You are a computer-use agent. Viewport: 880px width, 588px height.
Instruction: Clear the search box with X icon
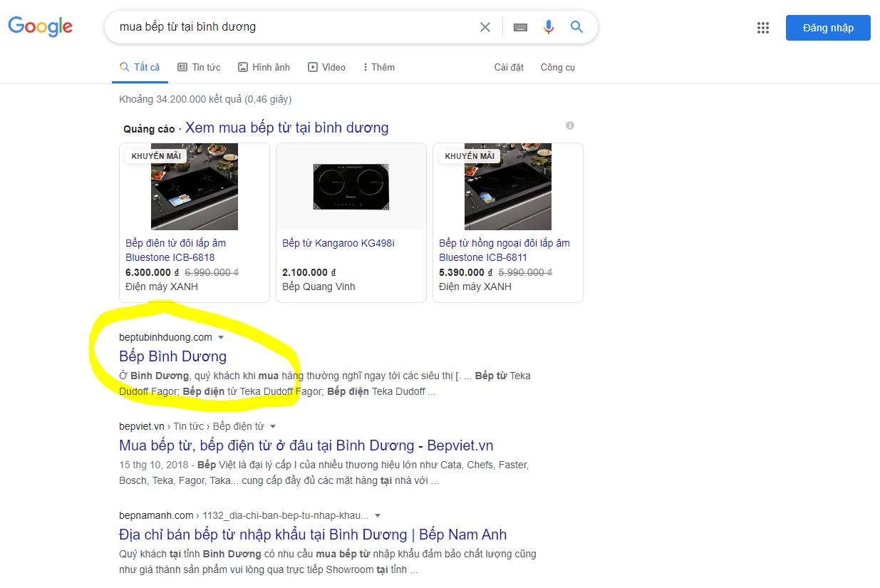485,27
